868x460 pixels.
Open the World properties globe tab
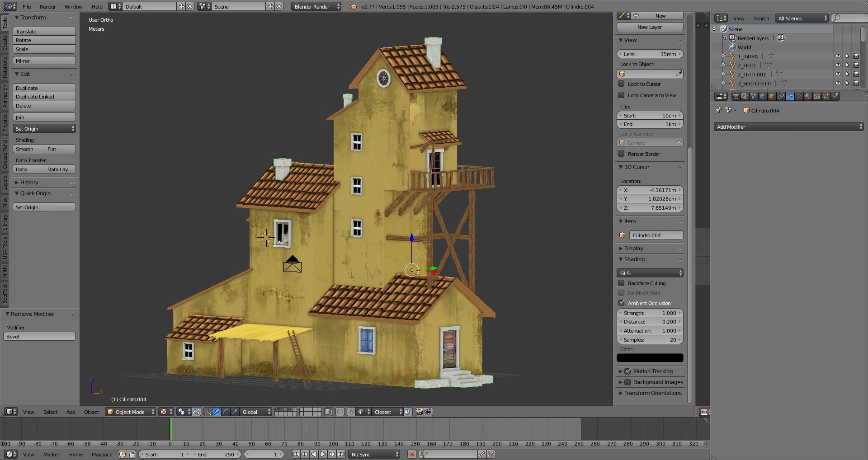coord(763,96)
